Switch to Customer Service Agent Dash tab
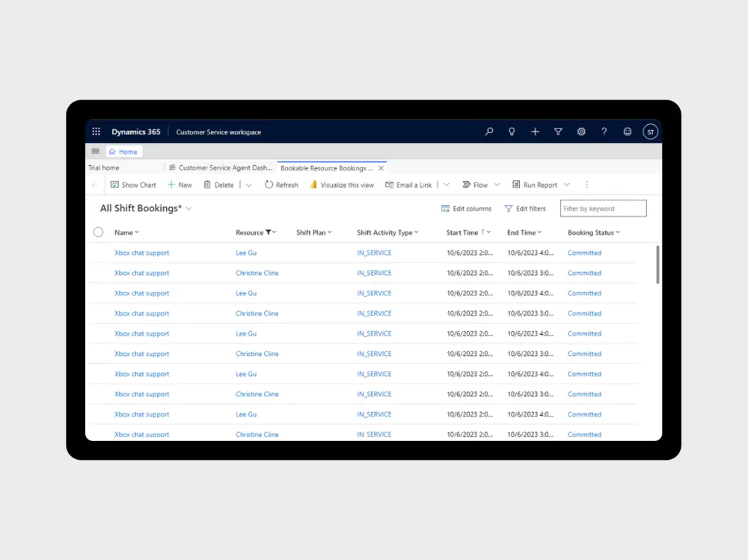The height and width of the screenshot is (560, 748). pos(221,168)
